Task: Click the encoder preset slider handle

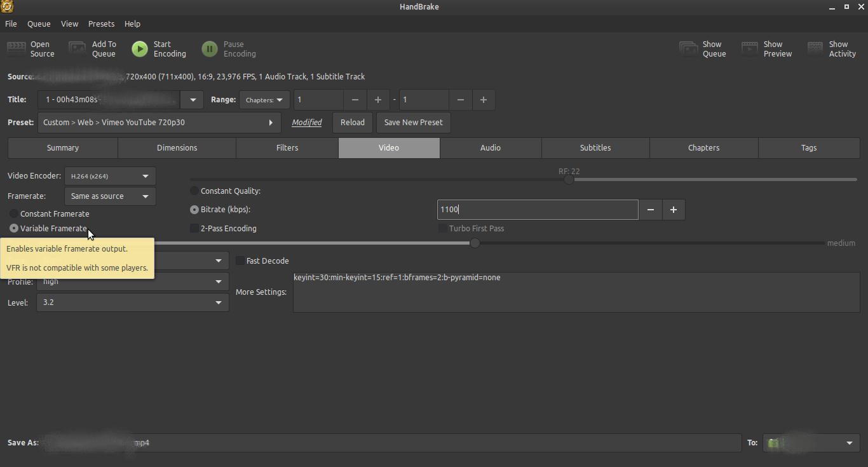Action: 475,243
